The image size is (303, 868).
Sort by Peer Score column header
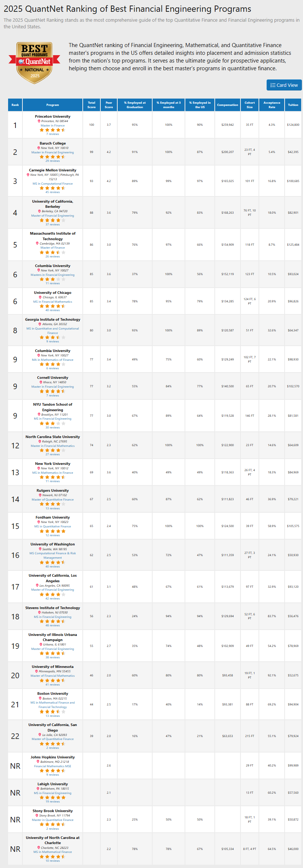click(109, 105)
